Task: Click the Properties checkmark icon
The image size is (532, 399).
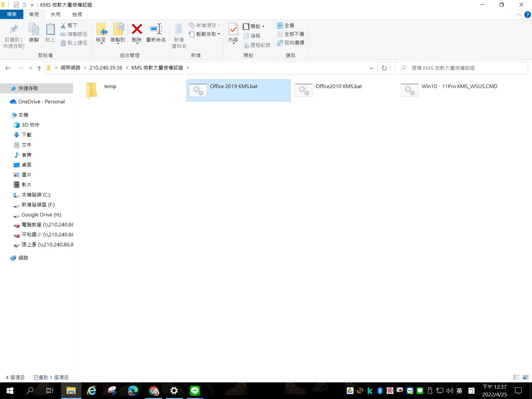Action: click(233, 29)
